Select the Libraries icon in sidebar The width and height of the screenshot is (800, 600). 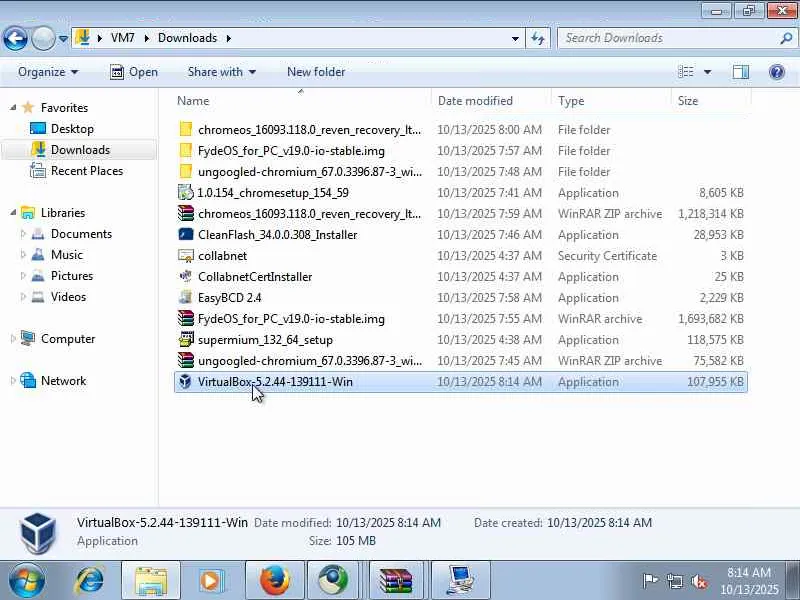[x=28, y=212]
